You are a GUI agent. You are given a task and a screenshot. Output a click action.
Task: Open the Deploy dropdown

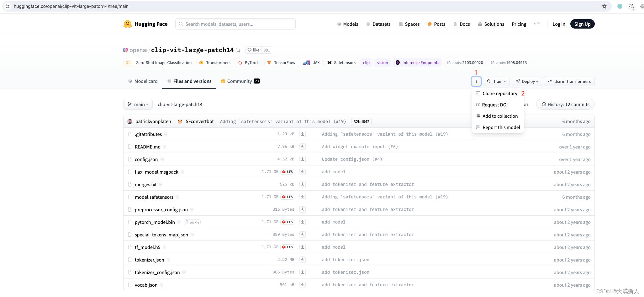527,81
